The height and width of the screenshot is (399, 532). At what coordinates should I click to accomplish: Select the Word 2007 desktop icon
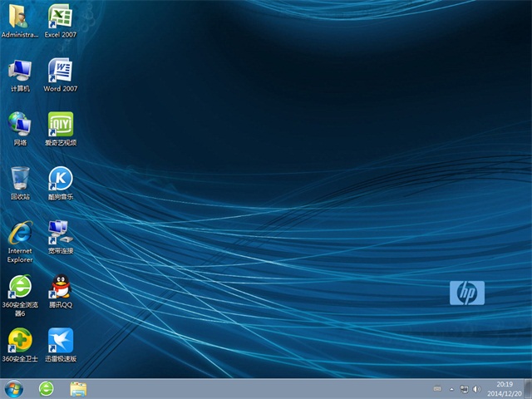click(x=60, y=70)
